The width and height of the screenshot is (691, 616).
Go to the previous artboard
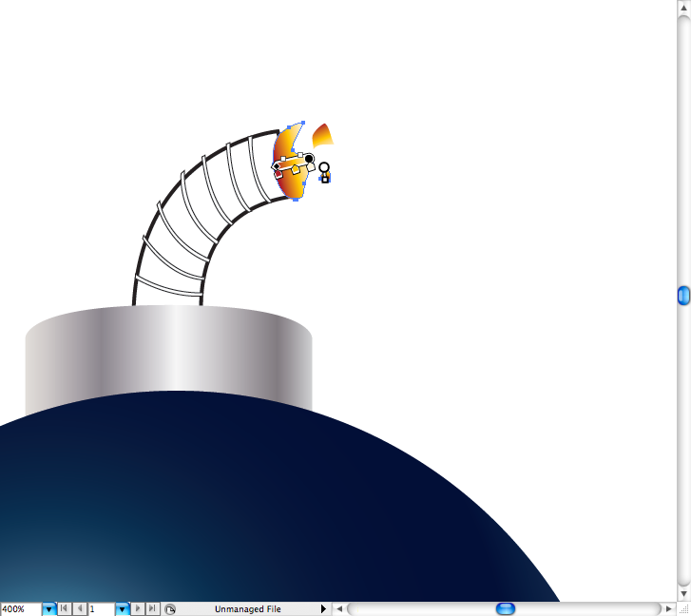pyautogui.click(x=80, y=608)
